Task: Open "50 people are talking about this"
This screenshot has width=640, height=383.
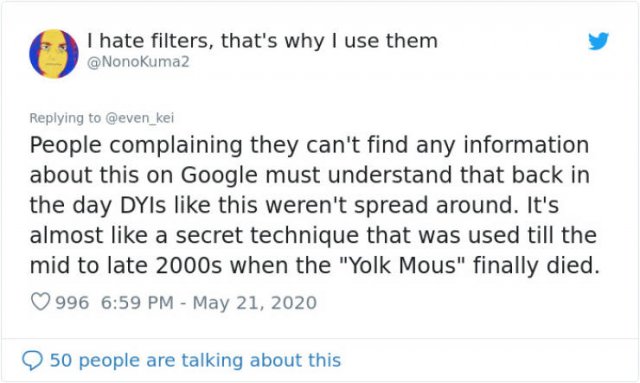Action: coord(195,361)
